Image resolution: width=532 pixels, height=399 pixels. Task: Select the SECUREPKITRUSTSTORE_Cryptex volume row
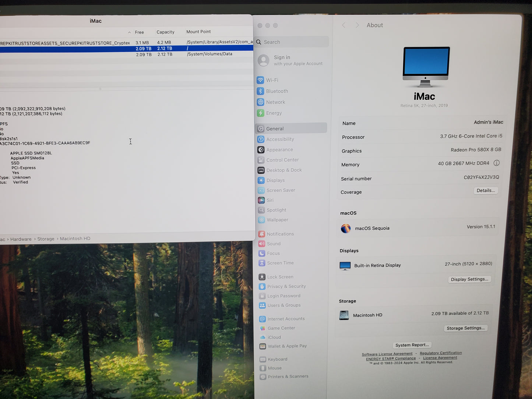[x=126, y=43]
